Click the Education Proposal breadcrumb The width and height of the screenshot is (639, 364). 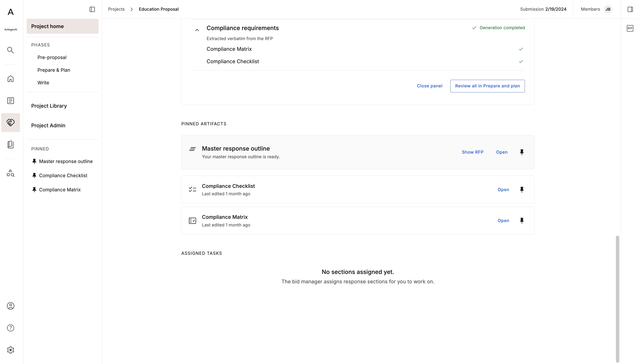point(159,9)
